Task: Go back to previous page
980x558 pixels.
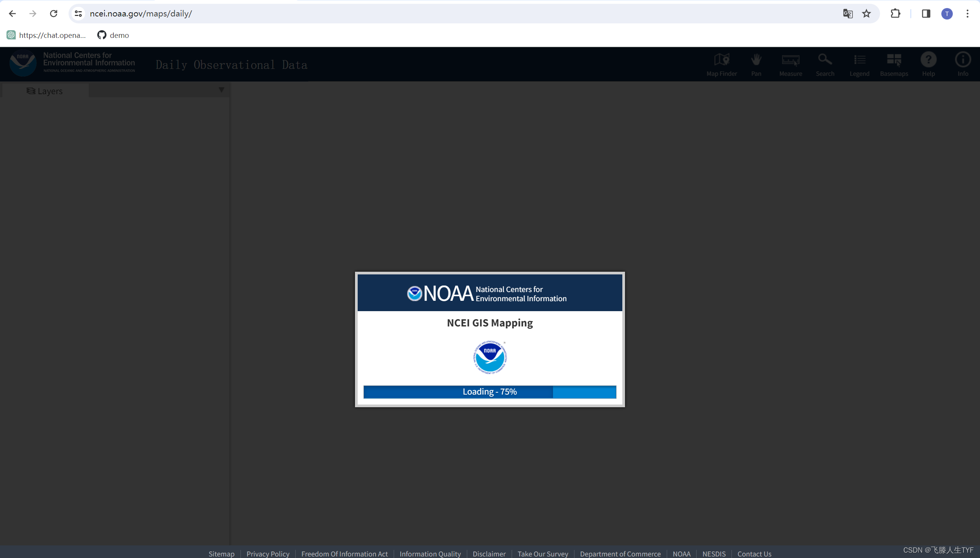Action: point(12,14)
